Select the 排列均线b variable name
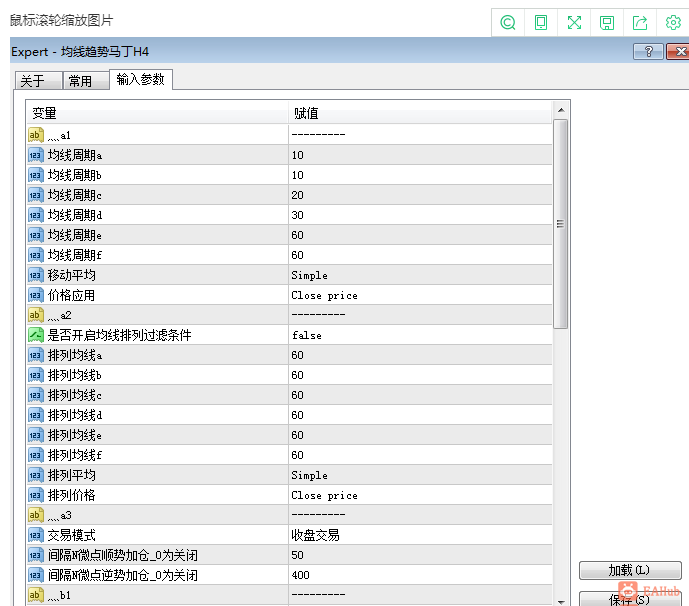The image size is (689, 606). pos(75,375)
